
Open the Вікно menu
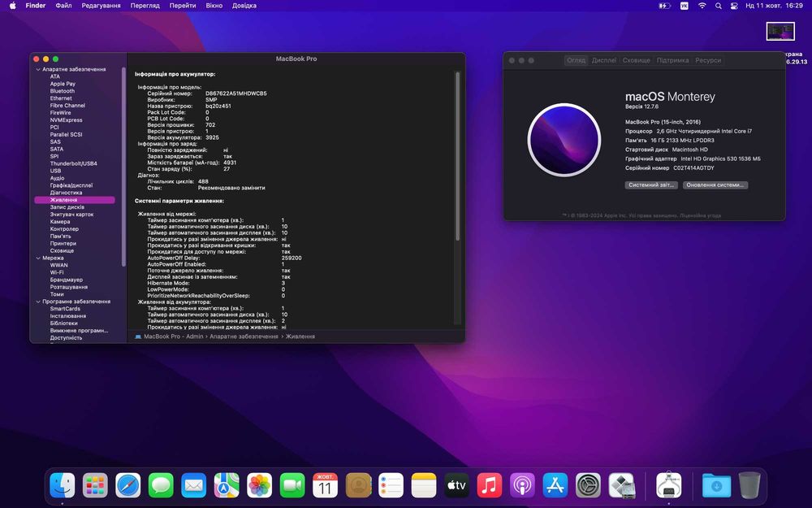(214, 6)
